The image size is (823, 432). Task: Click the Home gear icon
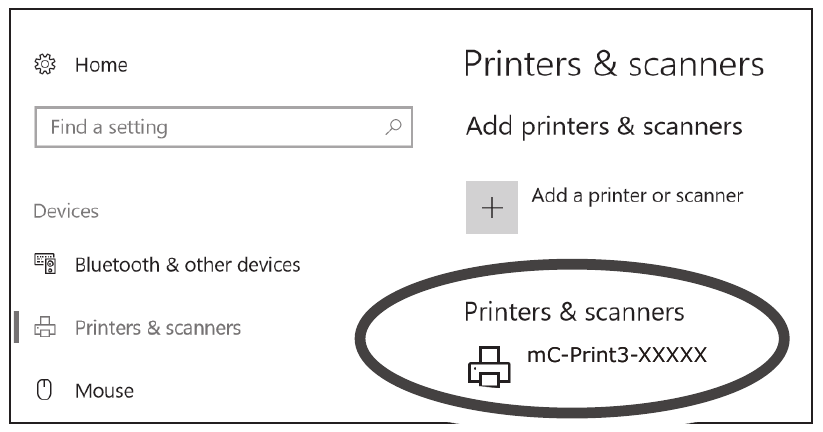tap(44, 66)
